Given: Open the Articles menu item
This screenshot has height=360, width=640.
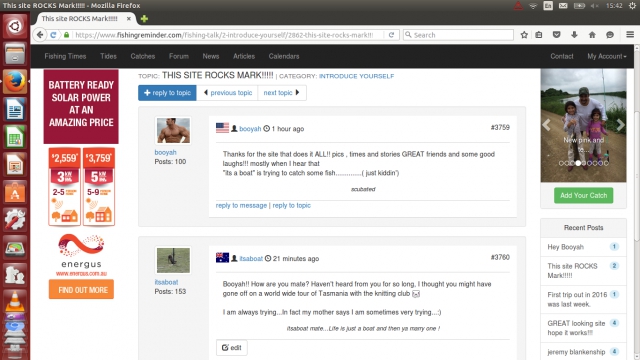Looking at the screenshot, I should point(244,56).
